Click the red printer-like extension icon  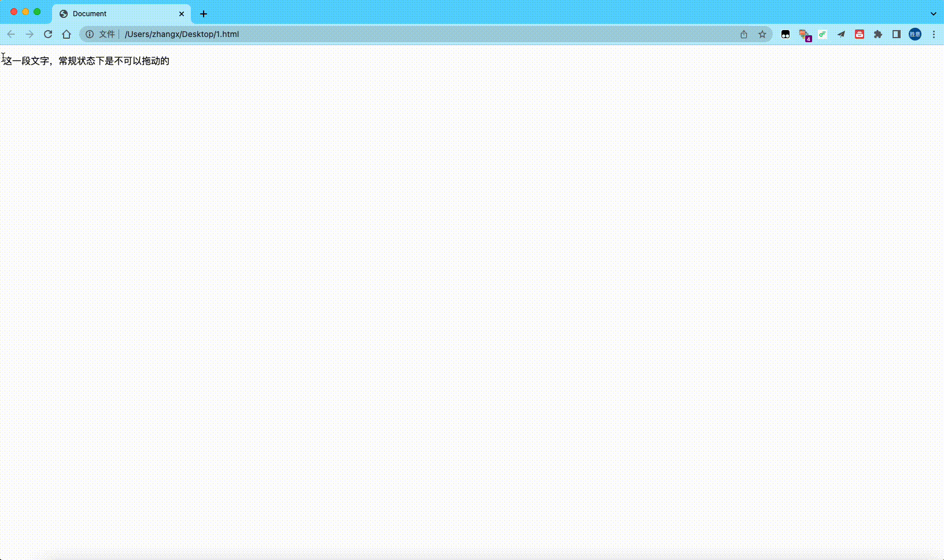[860, 34]
